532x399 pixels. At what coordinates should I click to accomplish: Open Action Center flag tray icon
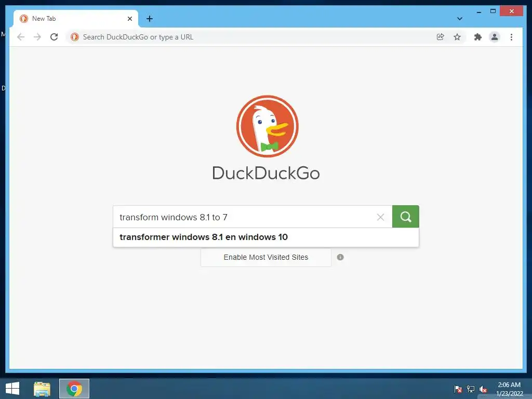[458, 389]
